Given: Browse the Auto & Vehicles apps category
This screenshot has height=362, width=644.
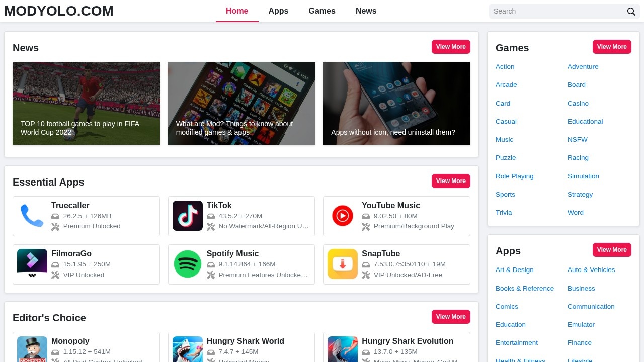Looking at the screenshot, I should (x=591, y=270).
